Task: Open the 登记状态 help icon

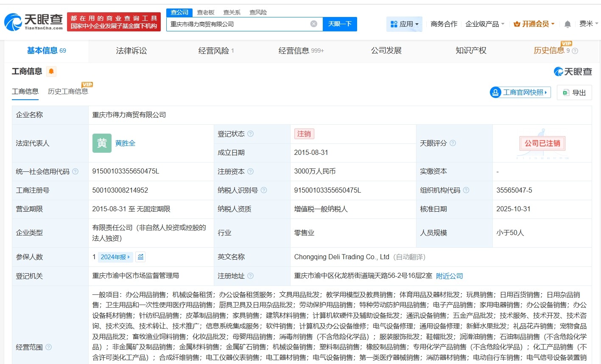Action: coord(251,134)
